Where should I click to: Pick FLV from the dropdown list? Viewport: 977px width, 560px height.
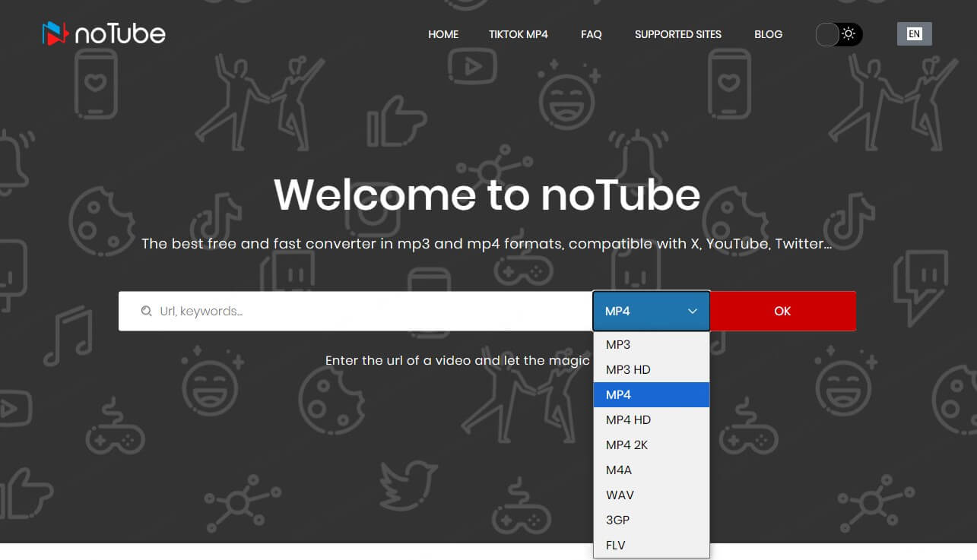pos(652,545)
